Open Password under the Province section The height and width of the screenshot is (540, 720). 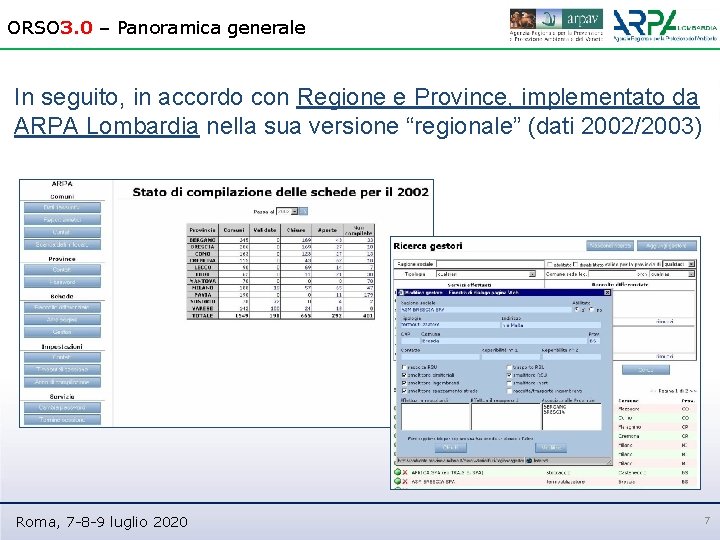tap(62, 282)
